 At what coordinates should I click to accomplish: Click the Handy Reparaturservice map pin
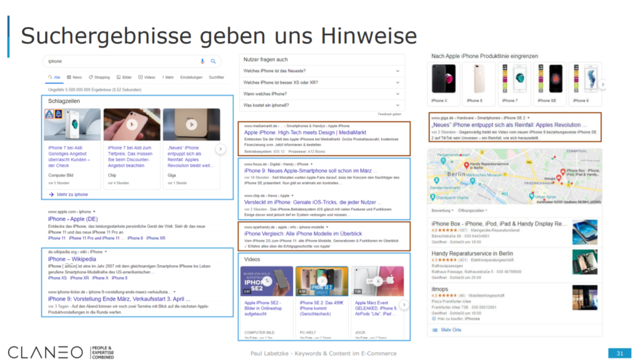(x=466, y=165)
